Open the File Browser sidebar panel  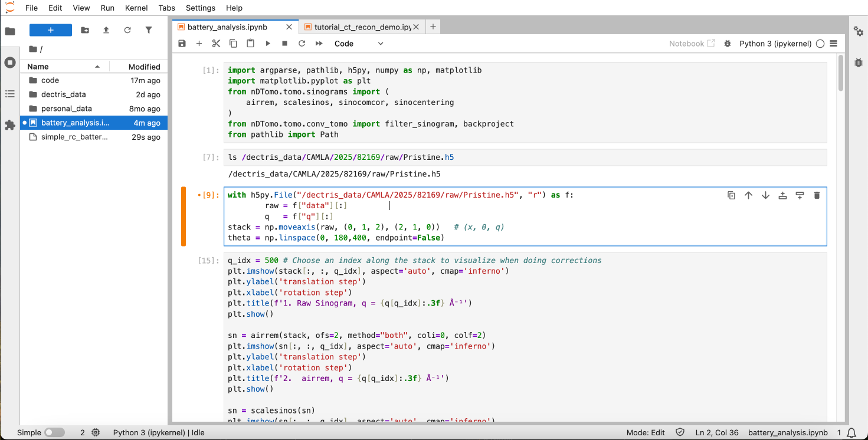(10, 31)
